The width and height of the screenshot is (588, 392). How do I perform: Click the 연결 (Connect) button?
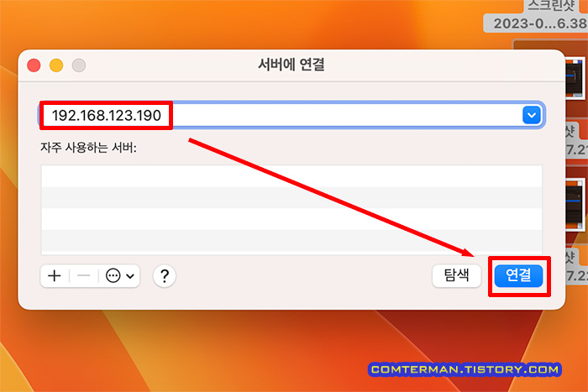point(518,276)
